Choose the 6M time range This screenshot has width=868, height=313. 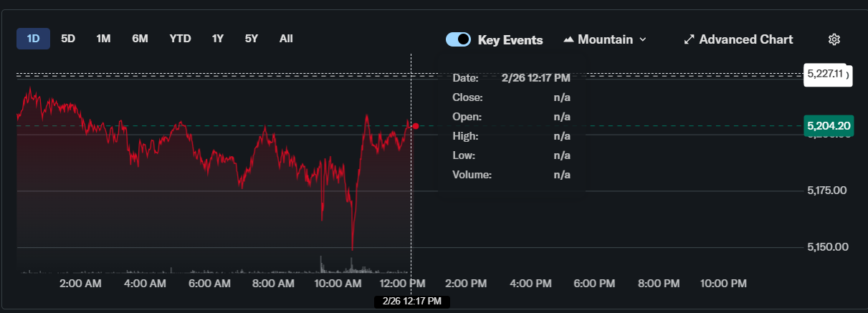(x=140, y=39)
